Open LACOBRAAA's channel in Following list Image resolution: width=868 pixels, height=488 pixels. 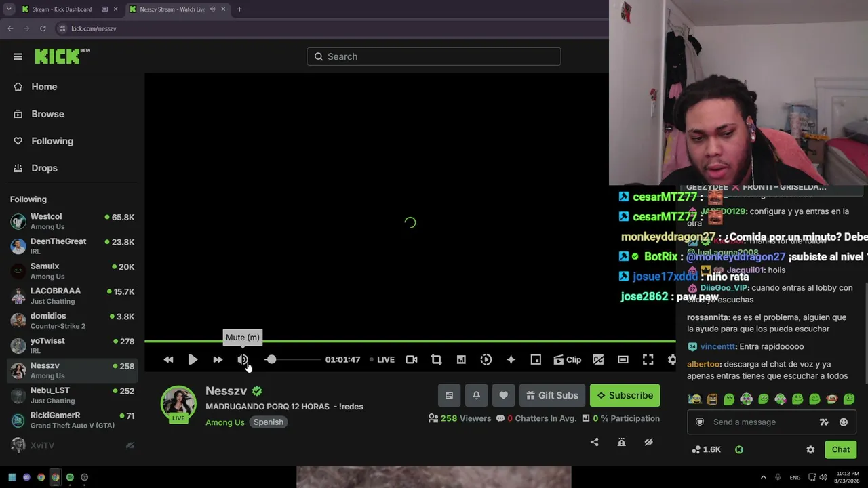point(72,296)
